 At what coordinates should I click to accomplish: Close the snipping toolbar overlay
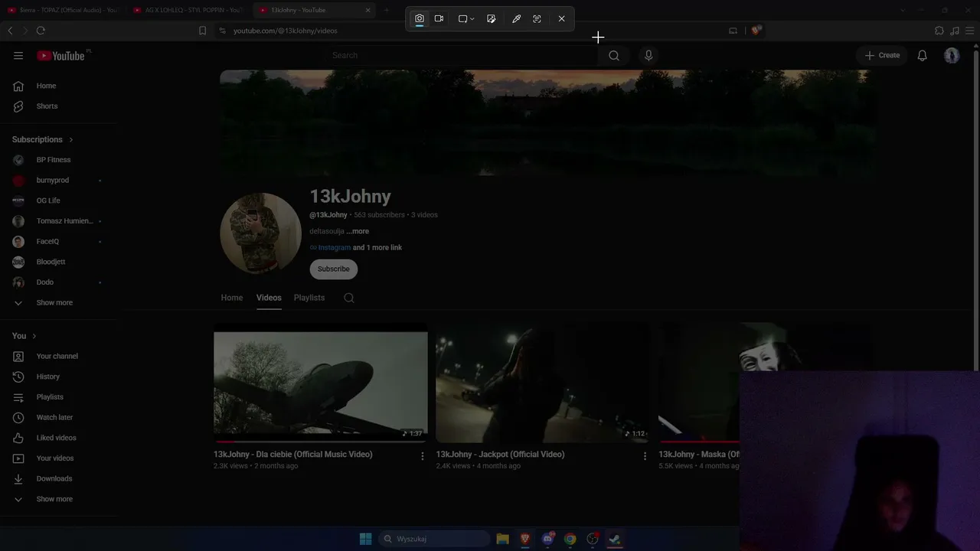[561, 18]
